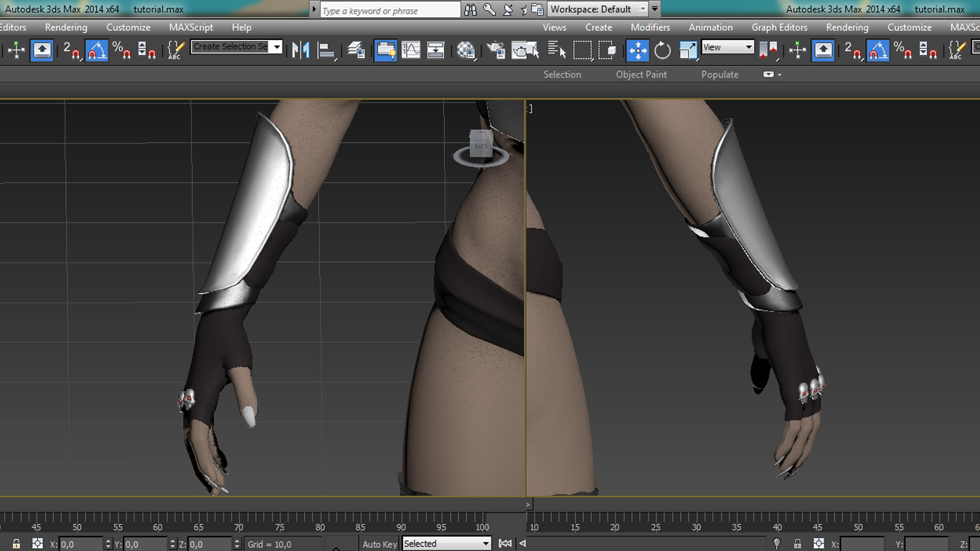
Task: Click the Mirror tool icon
Action: pyautogui.click(x=301, y=50)
